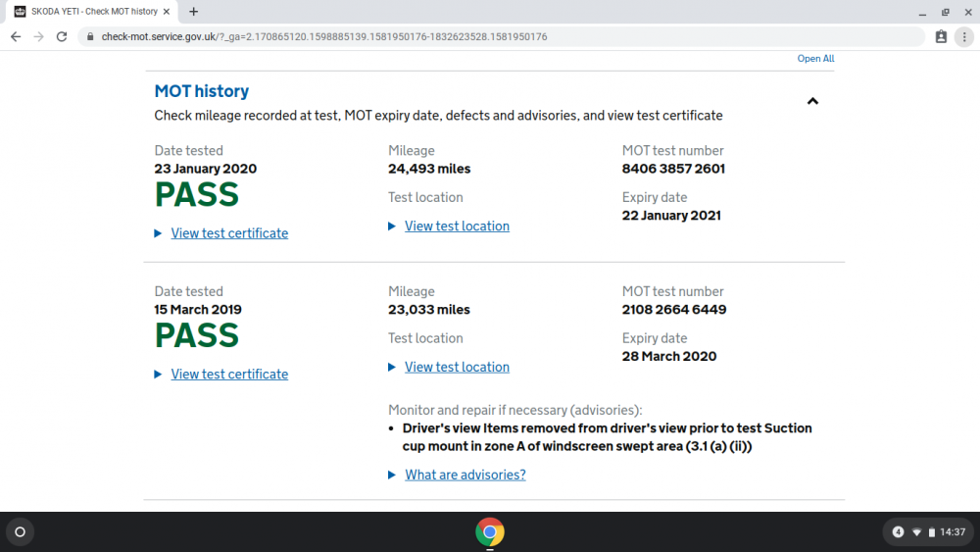Click the address bar URL

pos(324,37)
